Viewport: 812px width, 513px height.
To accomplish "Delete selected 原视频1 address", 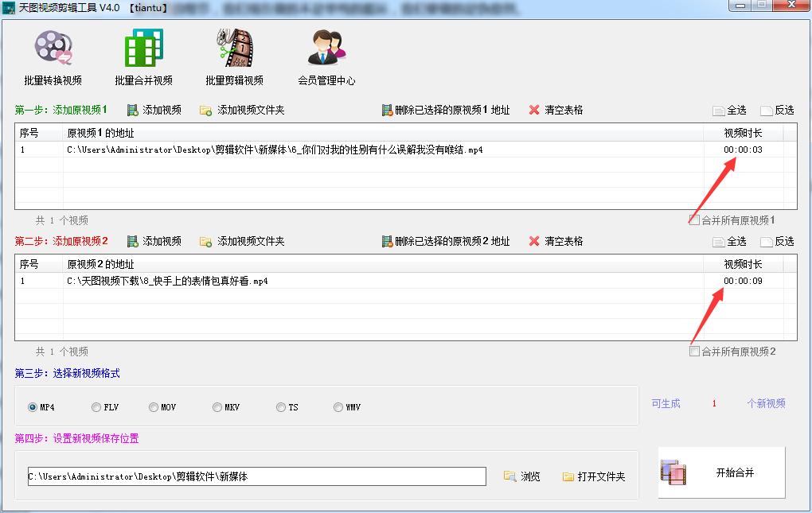I will click(446, 110).
